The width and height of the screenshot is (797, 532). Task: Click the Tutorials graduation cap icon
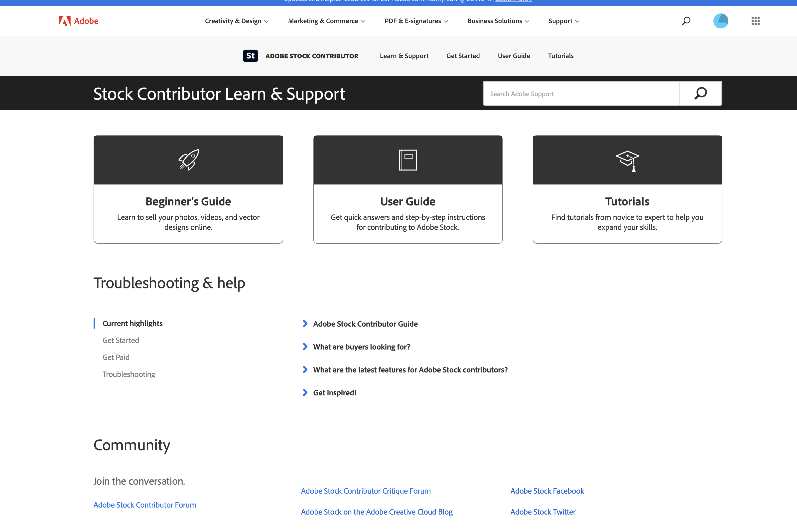(x=627, y=160)
